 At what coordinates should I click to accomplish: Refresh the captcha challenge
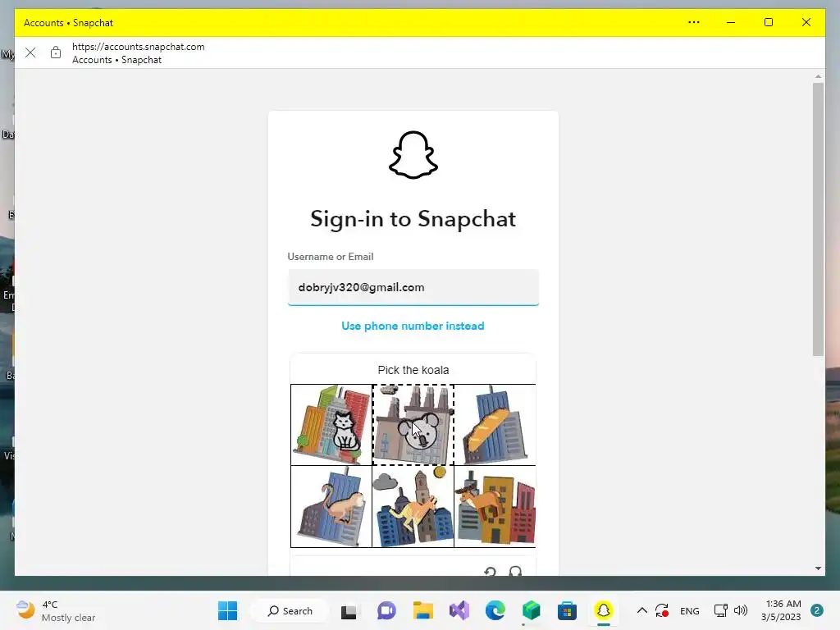(x=490, y=572)
